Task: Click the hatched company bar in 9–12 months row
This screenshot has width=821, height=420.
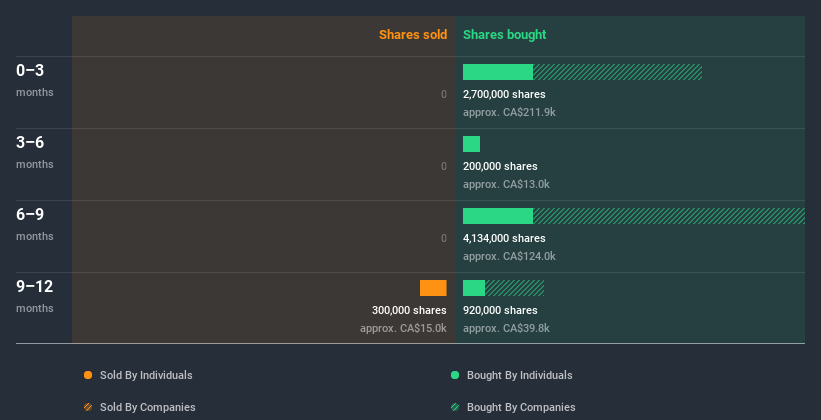Action: pyautogui.click(x=514, y=288)
